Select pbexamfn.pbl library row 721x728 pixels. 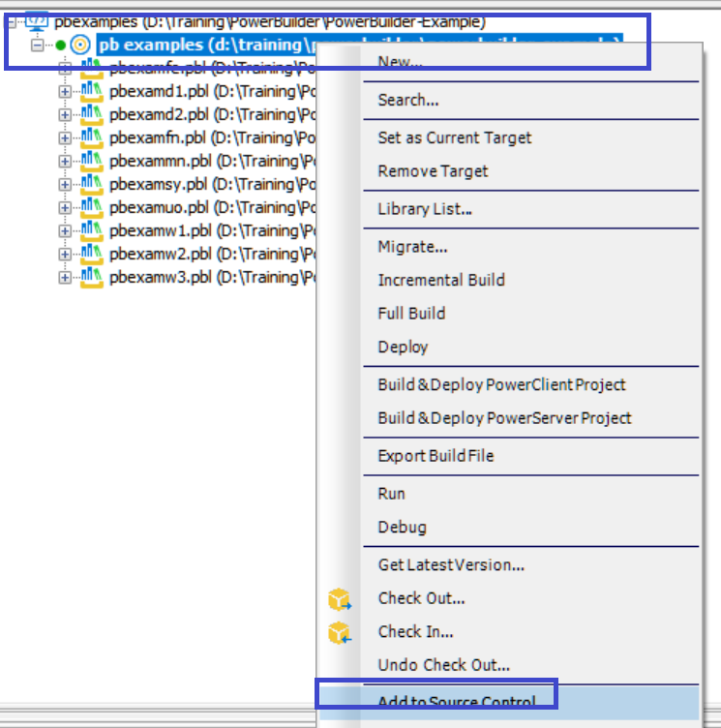tap(212, 137)
